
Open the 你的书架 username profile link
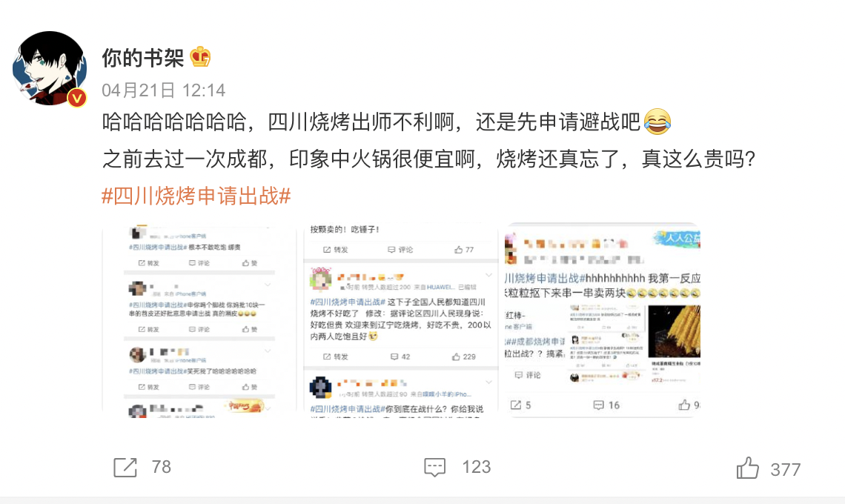tap(143, 58)
